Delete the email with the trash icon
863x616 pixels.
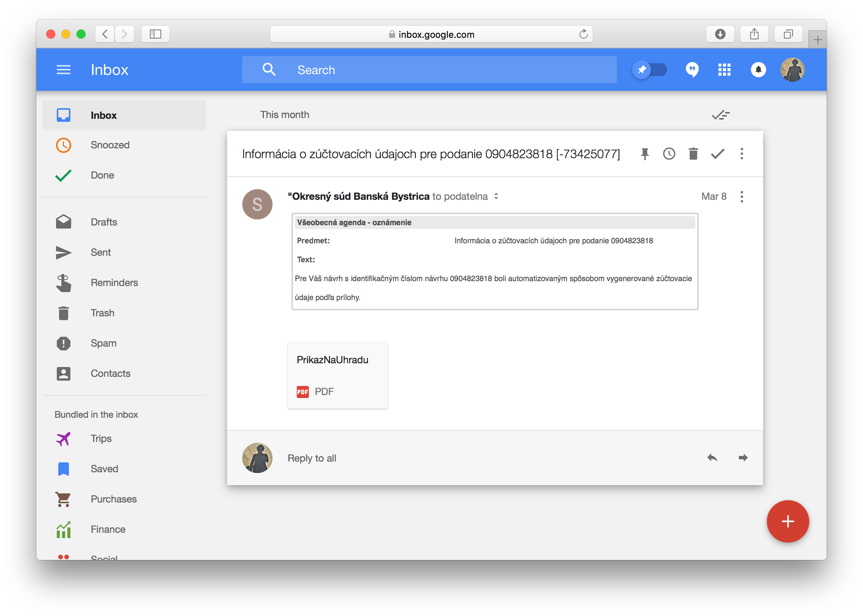click(693, 154)
